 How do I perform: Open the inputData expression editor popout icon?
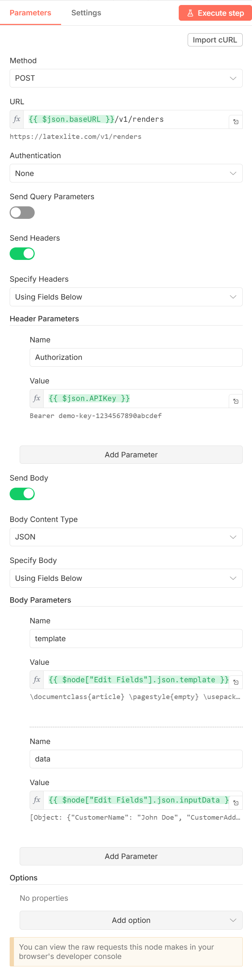pyautogui.click(x=236, y=802)
